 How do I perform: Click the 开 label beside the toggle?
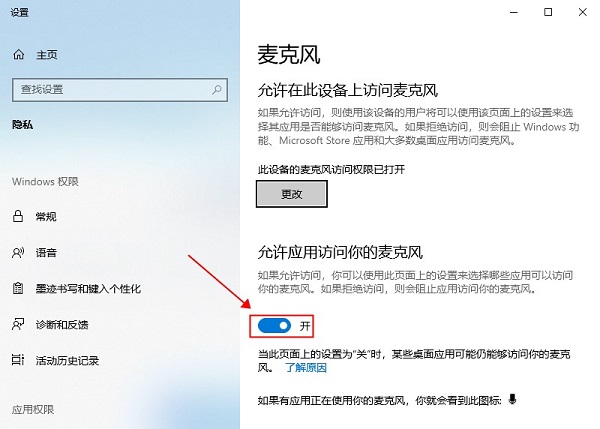coord(305,326)
